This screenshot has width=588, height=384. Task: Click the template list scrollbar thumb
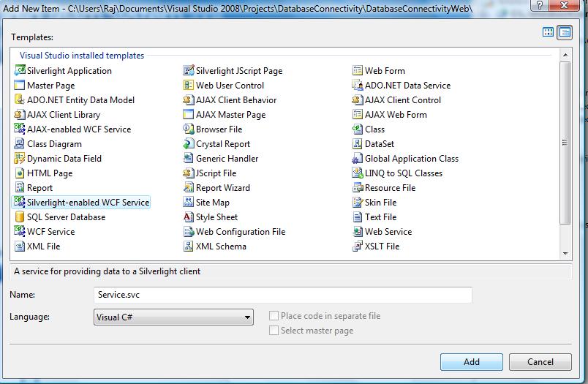tap(565, 143)
